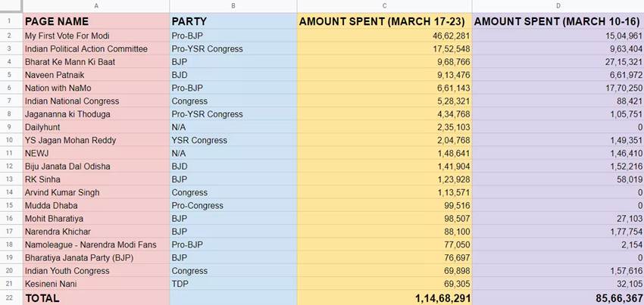Select the AMOUNT SPENT (MARCH 10-16) header cell

point(558,21)
